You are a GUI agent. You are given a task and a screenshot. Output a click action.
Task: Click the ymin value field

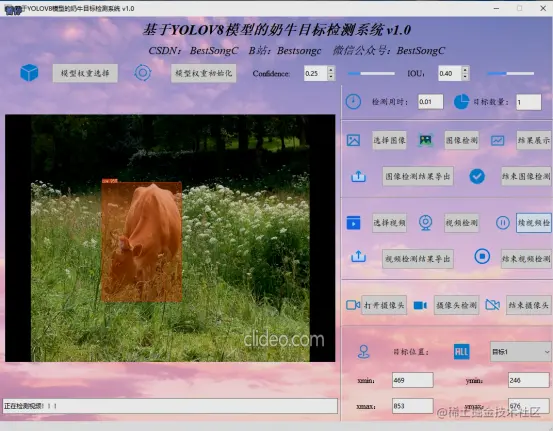pos(529,380)
